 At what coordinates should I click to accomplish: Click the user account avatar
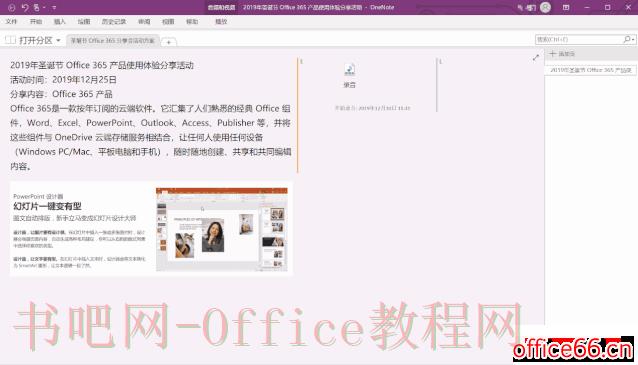point(545,7)
